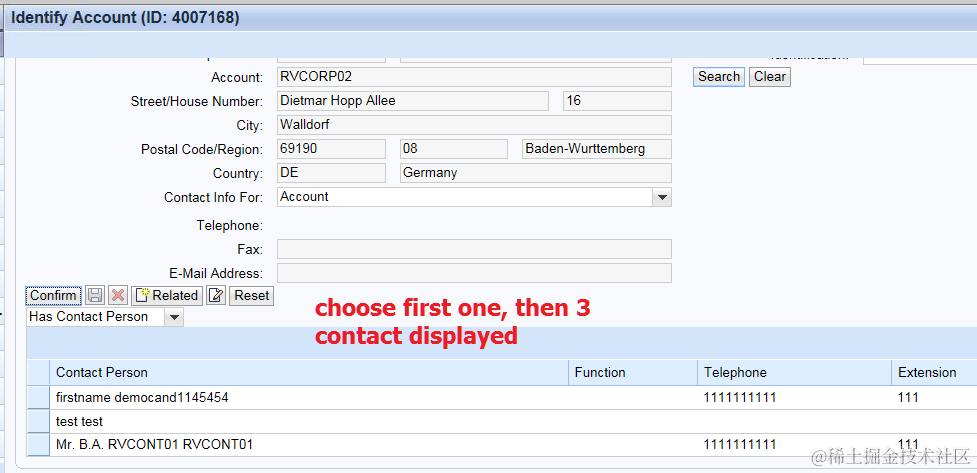
Task: Click the Account field RVCORP02
Action: click(474, 77)
